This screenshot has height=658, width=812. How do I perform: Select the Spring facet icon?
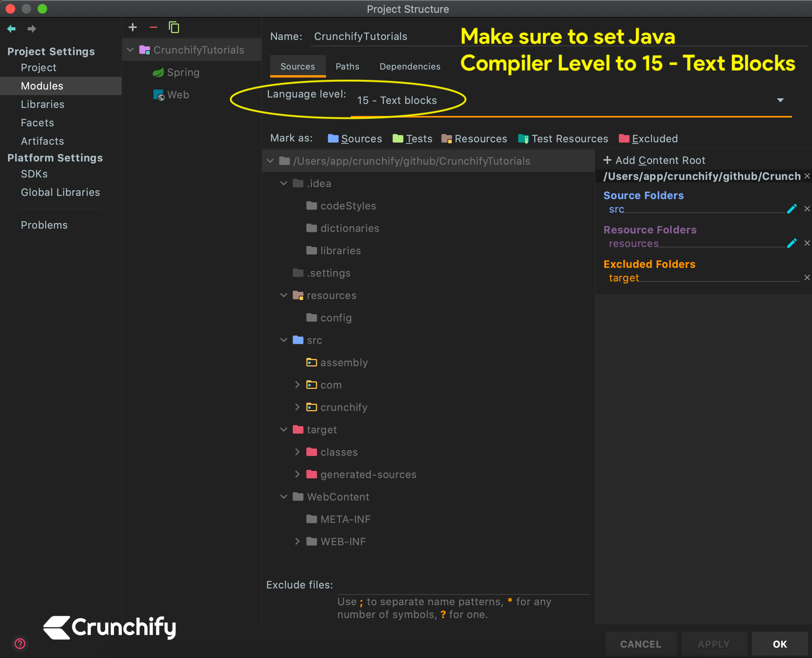point(158,72)
